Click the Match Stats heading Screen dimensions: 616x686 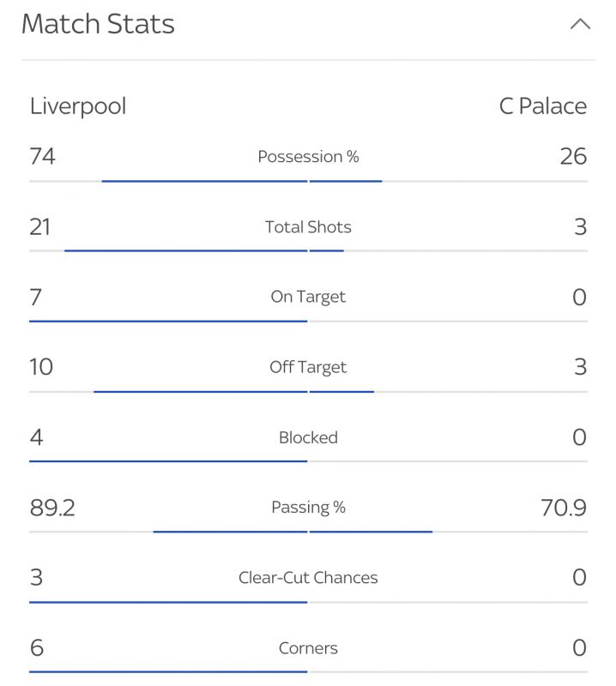98,24
